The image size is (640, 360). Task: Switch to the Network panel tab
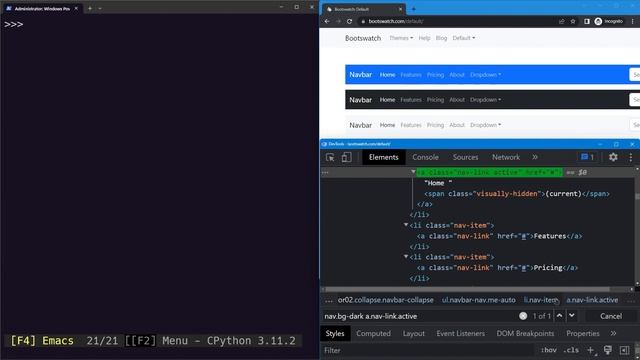point(506,157)
